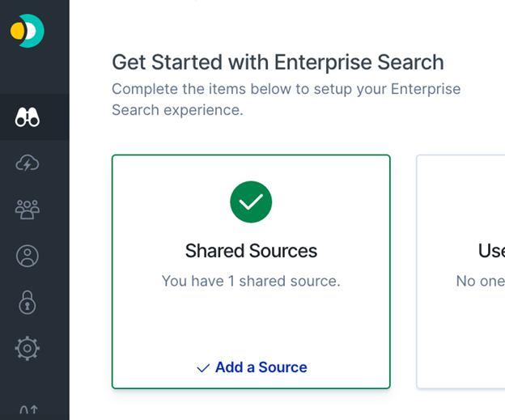Click the Add a Source link
Screen dimensions: 505x420
point(261,367)
